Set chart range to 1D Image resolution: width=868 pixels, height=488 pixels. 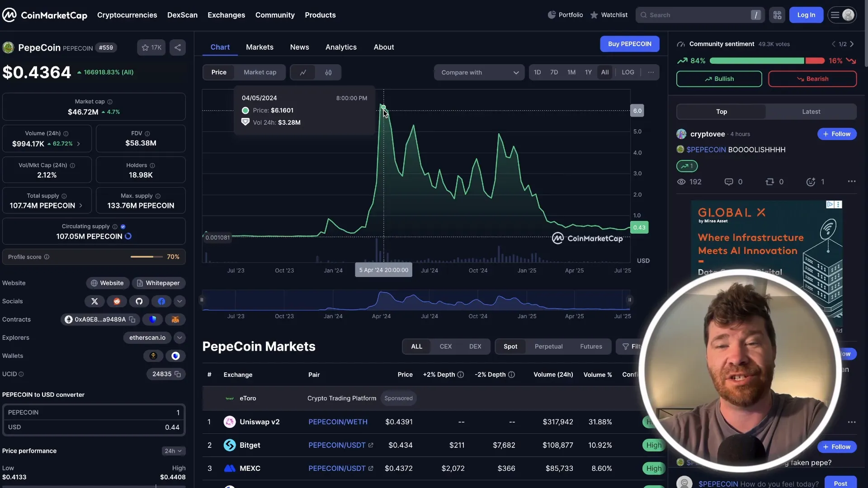537,72
